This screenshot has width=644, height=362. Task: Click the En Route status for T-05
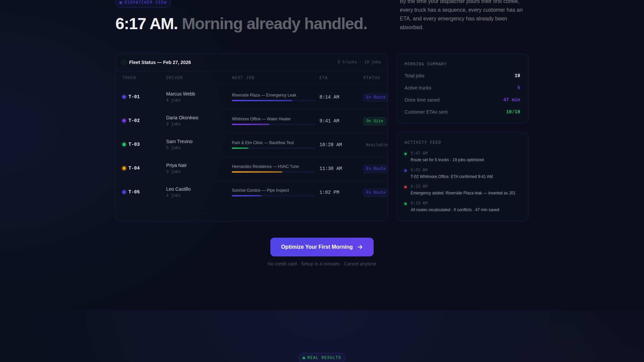pyautogui.click(x=376, y=192)
